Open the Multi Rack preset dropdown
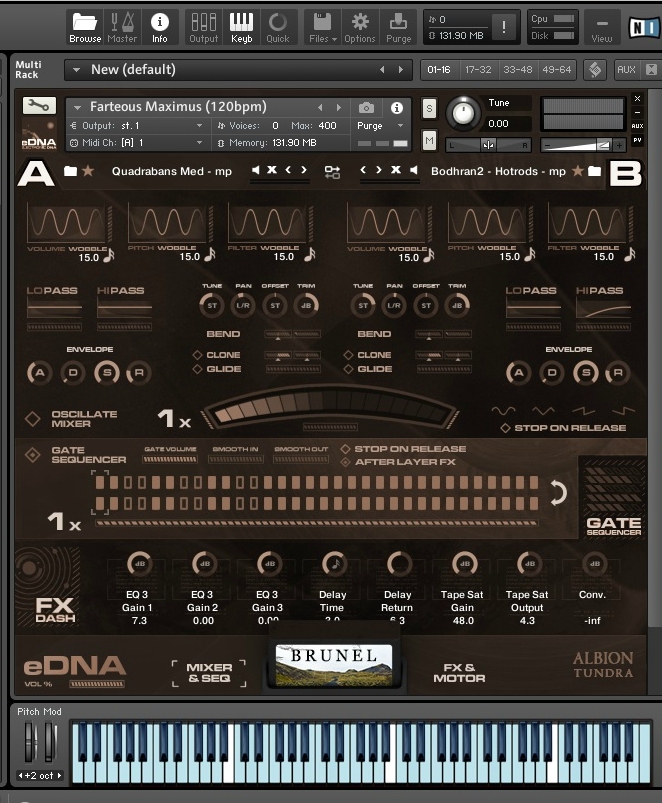 (77, 70)
